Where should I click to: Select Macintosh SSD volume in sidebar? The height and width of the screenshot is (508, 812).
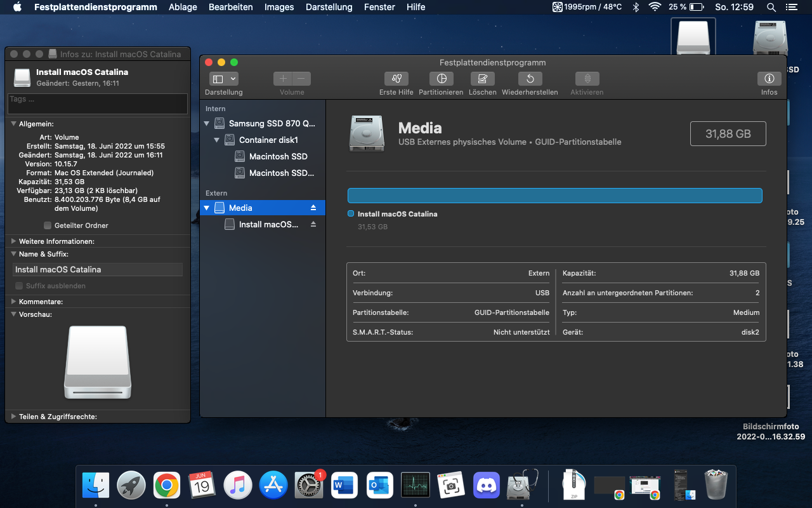tap(278, 156)
